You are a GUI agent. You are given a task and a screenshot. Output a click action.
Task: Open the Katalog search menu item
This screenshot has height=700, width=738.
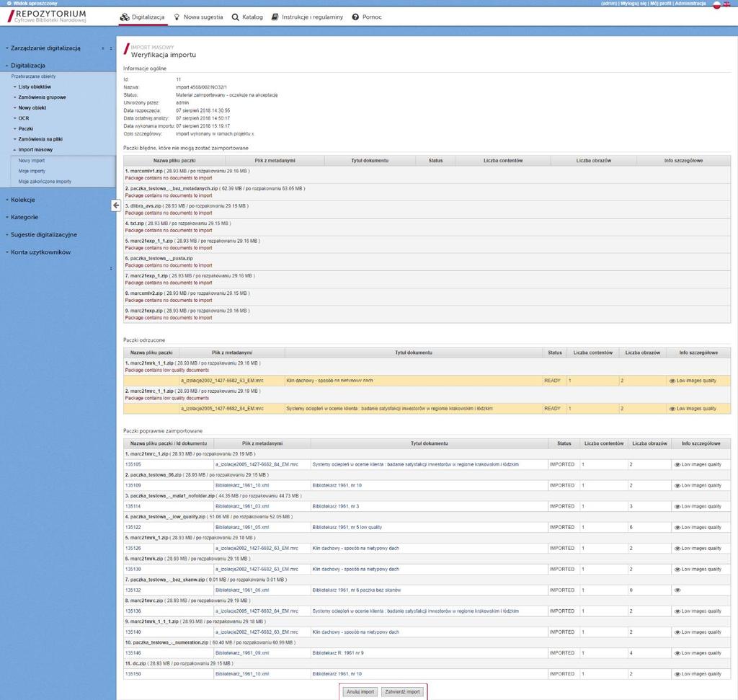tap(247, 17)
